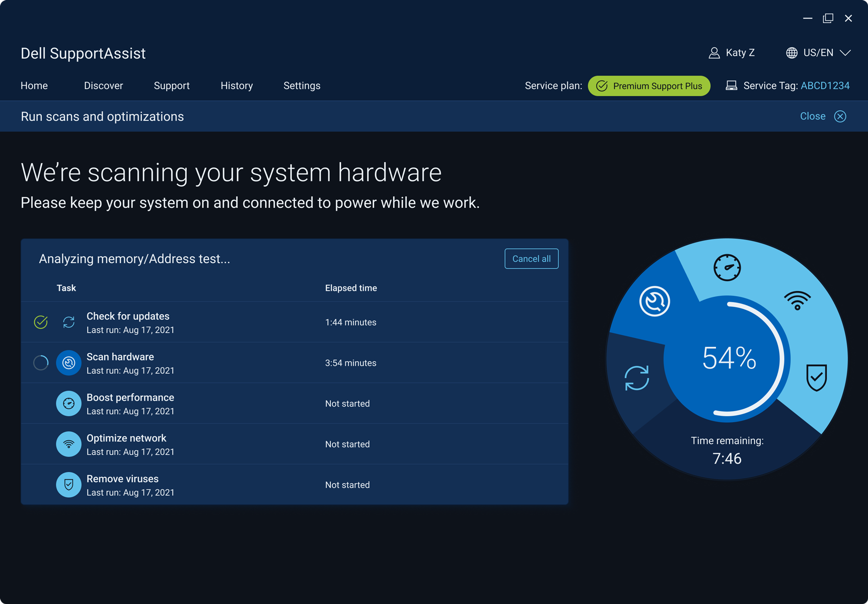Select the Wi-Fi segment in the progress wheel
The height and width of the screenshot is (604, 868).
pos(797,300)
